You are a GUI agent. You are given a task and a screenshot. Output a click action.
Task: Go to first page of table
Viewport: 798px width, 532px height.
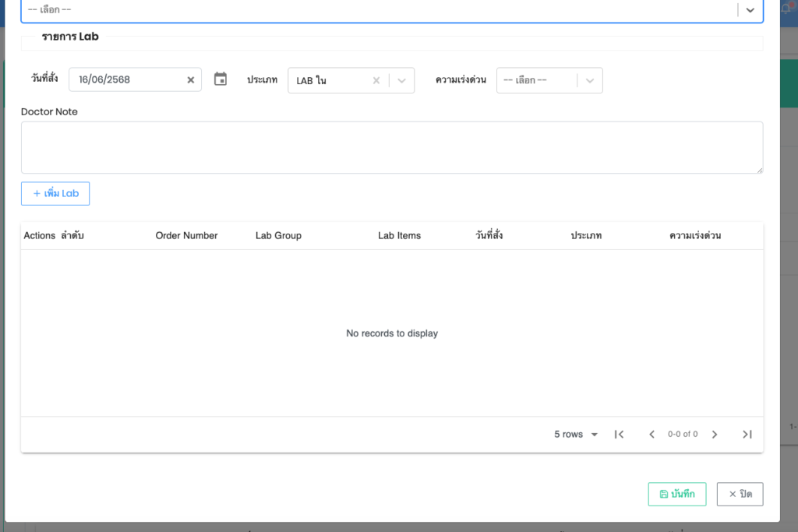click(619, 435)
